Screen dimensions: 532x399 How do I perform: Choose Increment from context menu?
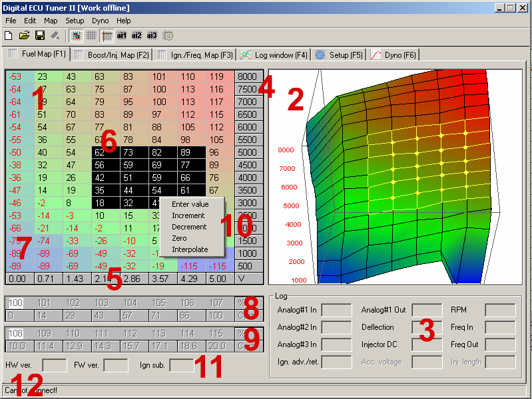(188, 215)
